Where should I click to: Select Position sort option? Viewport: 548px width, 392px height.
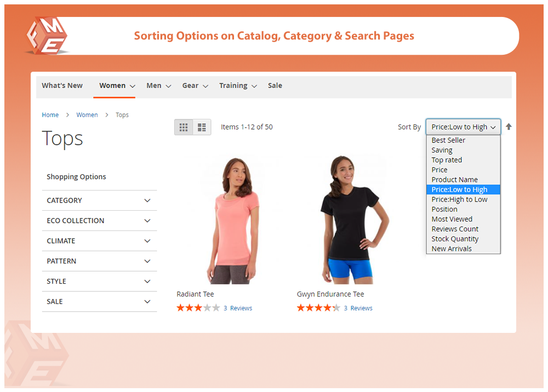point(464,210)
